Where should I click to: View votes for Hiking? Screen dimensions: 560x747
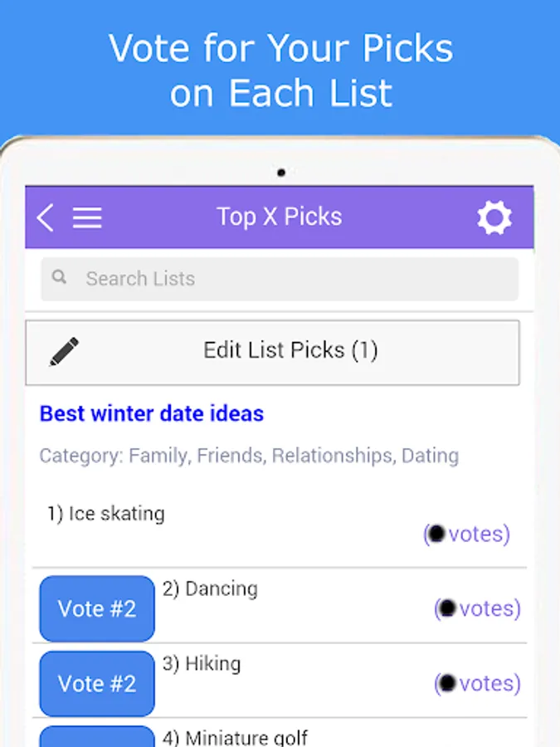pos(478,683)
